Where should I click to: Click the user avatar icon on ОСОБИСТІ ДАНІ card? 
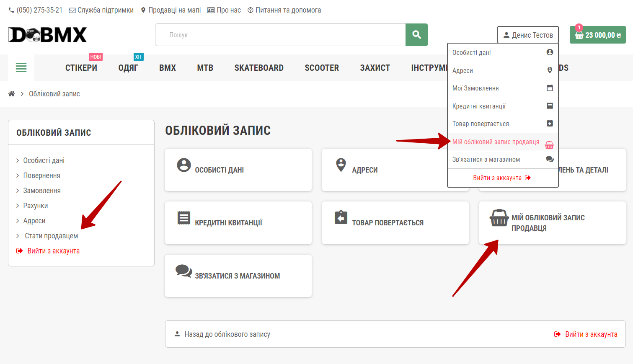click(x=184, y=165)
